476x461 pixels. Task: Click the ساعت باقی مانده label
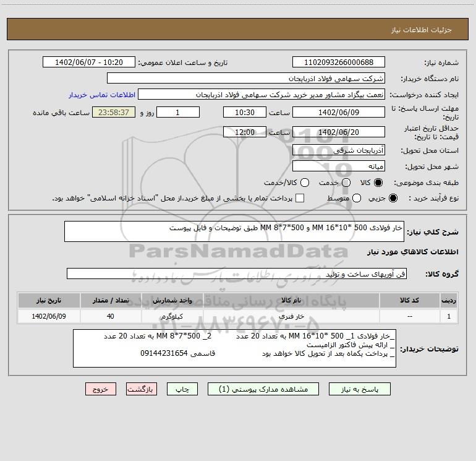pos(61,113)
